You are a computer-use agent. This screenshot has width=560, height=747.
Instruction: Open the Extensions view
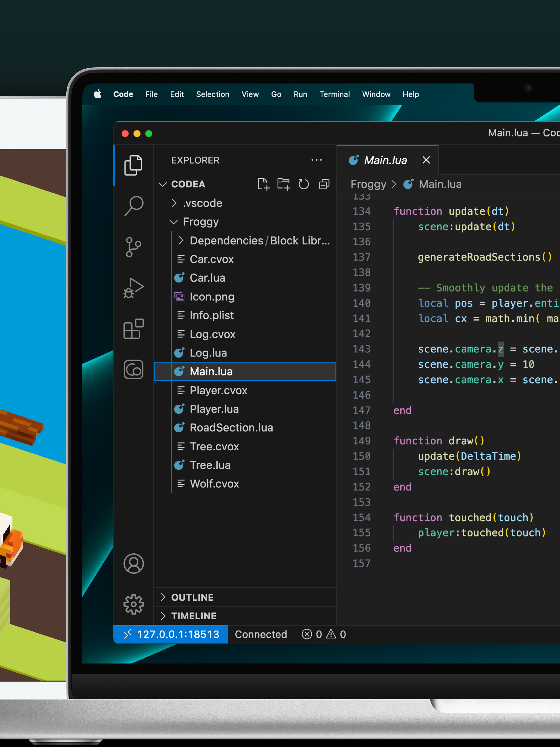point(134,329)
